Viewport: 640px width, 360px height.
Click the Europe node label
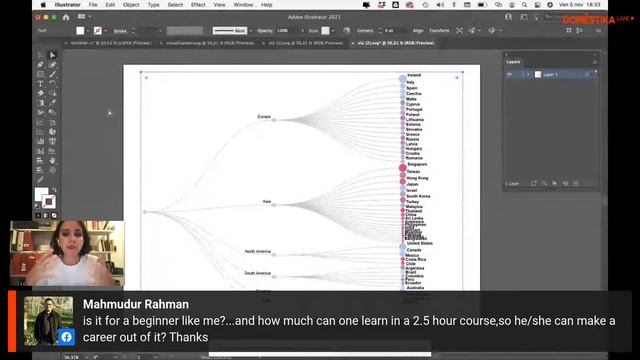pos(264,117)
